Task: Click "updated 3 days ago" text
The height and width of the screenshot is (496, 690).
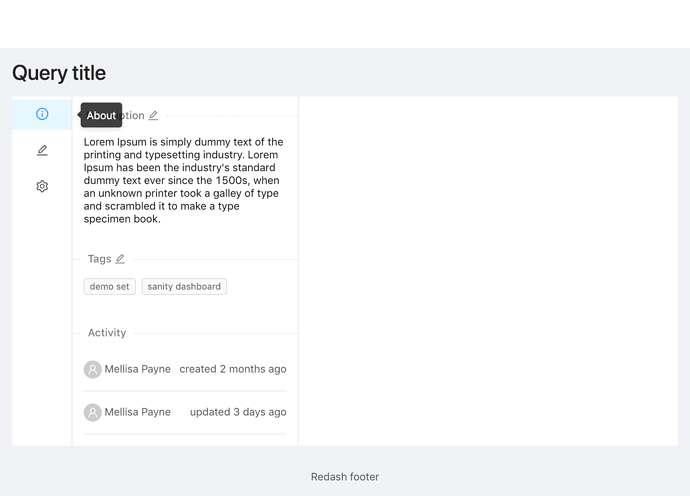Action: pos(238,412)
